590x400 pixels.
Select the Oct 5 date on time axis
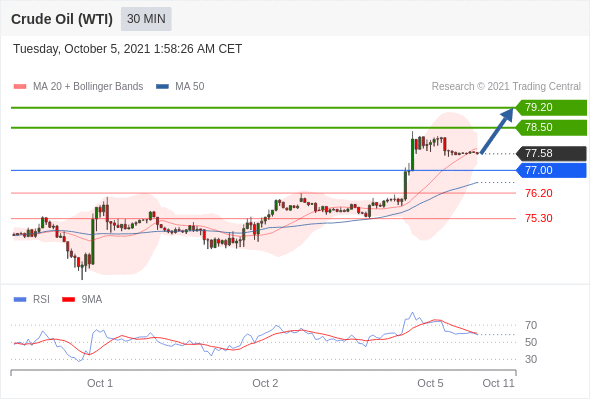[430, 383]
